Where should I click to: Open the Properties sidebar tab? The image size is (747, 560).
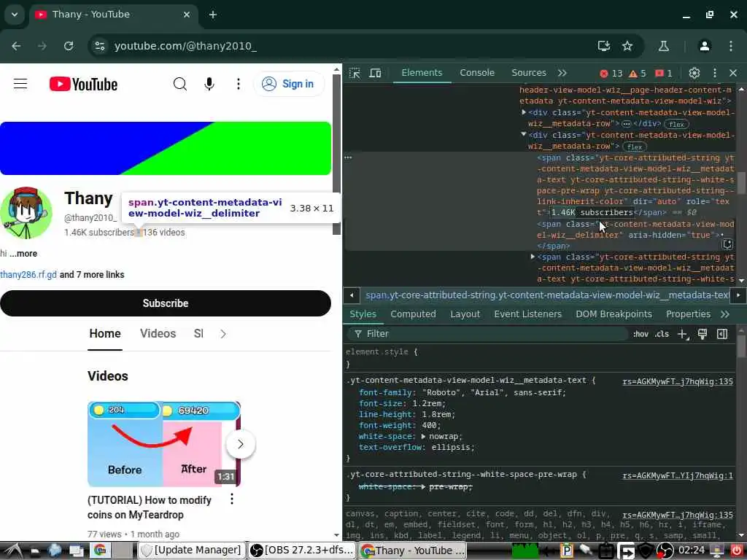688,314
